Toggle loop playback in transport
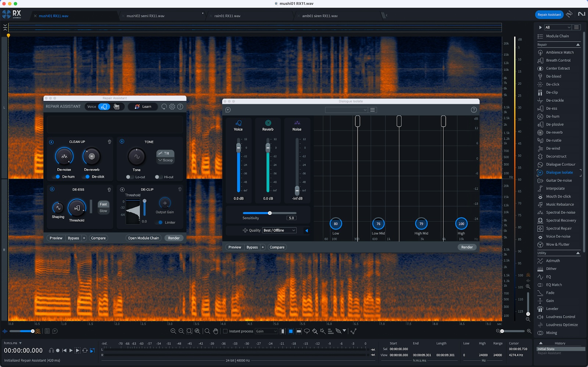 click(85, 350)
